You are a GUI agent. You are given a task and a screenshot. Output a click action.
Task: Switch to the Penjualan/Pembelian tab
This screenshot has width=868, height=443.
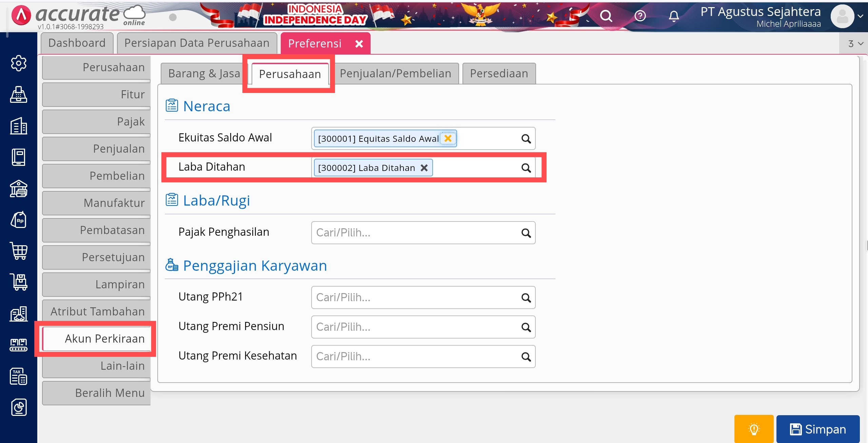(395, 74)
